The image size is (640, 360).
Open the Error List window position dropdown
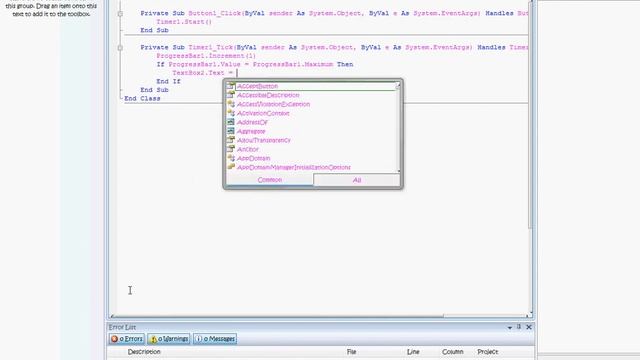tap(510, 327)
